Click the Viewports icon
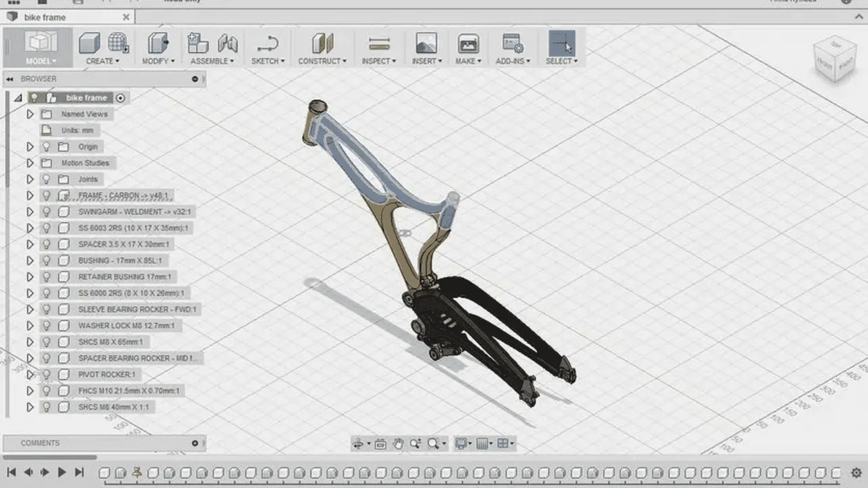The width and height of the screenshot is (868, 488). [503, 443]
